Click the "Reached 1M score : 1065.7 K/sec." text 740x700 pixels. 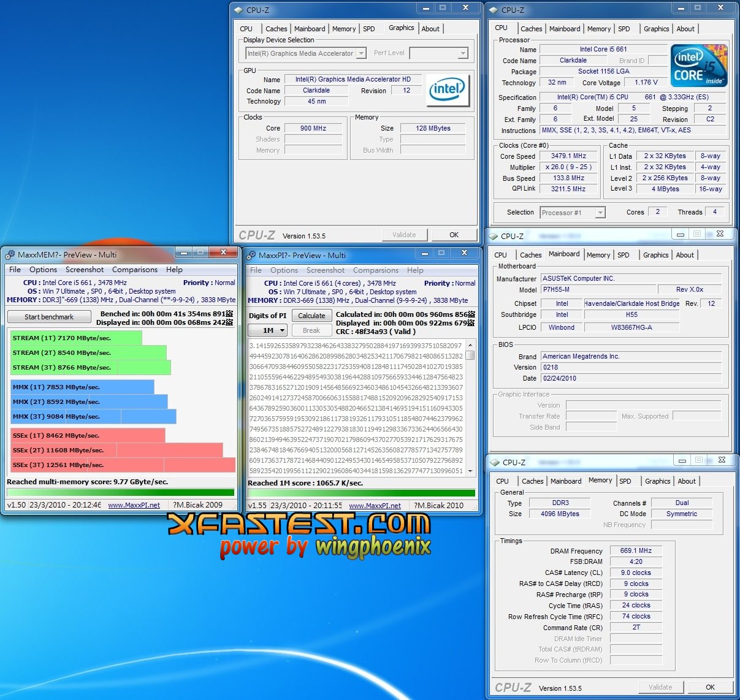coord(305,483)
